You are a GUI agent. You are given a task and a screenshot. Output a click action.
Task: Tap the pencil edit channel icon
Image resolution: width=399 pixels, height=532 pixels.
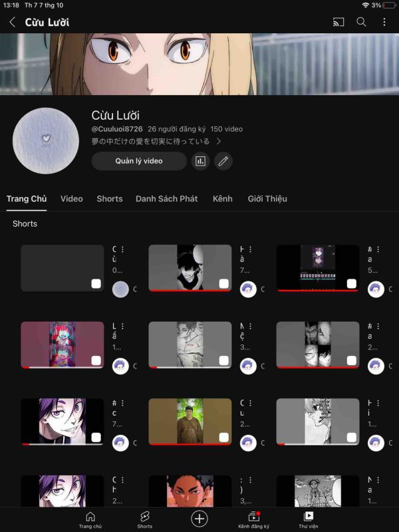tap(223, 161)
